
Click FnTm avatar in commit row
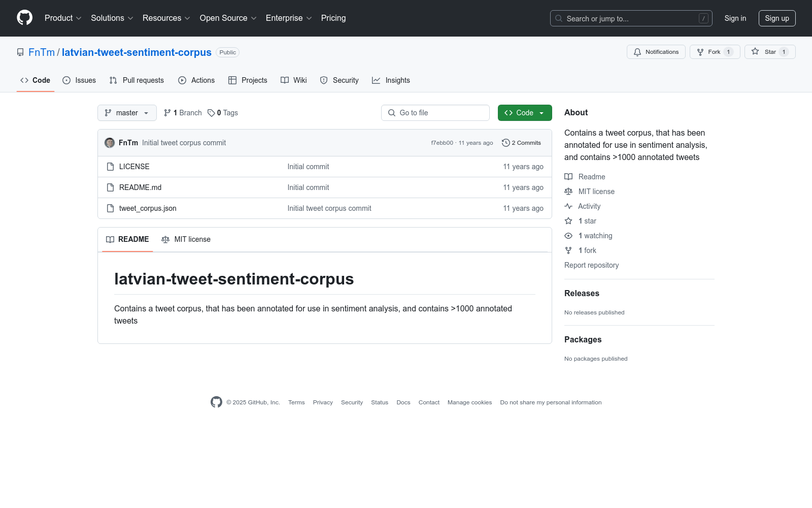coord(110,143)
